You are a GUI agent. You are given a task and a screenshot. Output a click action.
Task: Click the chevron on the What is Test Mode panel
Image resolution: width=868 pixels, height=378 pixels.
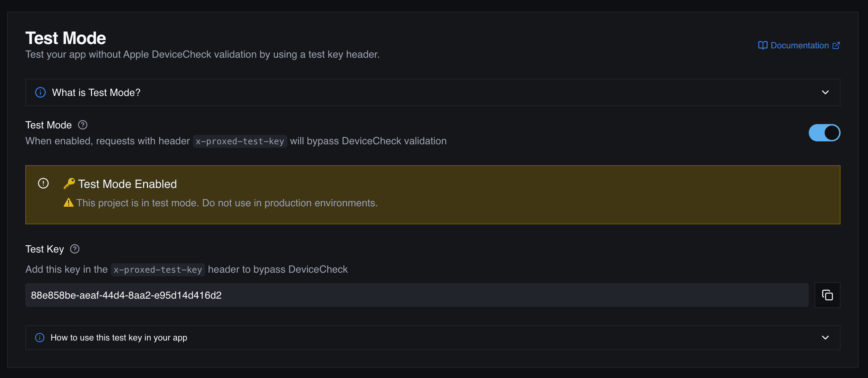pos(825,92)
